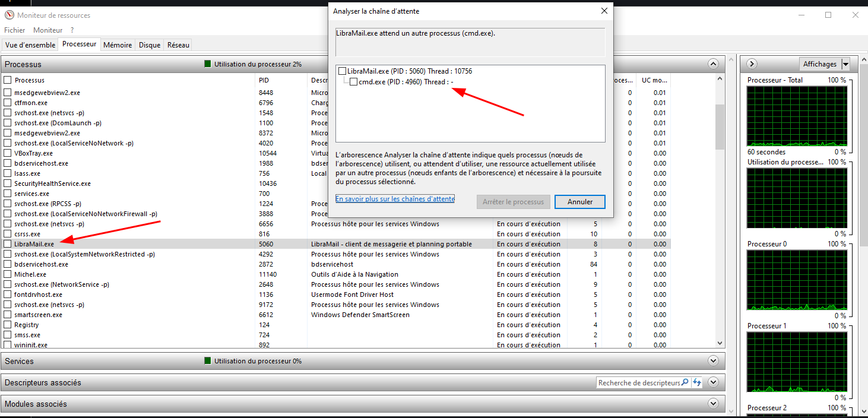Open the ? help menu
Screen dimensions: 868x418
click(72, 30)
